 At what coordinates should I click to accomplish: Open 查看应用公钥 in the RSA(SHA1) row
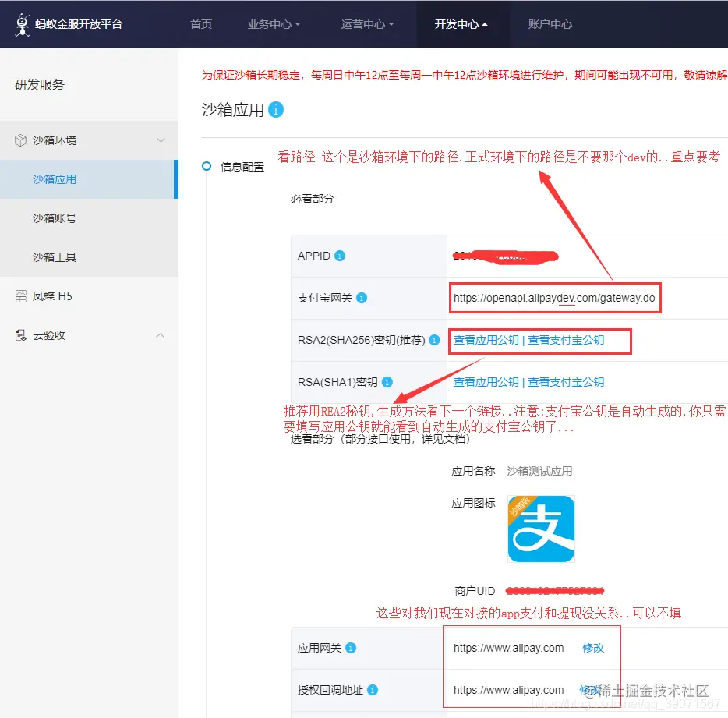(x=486, y=382)
